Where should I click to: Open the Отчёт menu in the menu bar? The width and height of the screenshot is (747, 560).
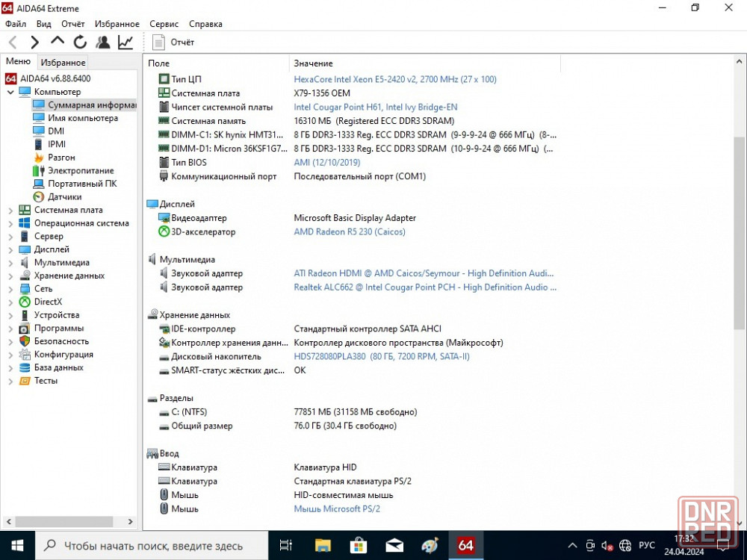[73, 24]
